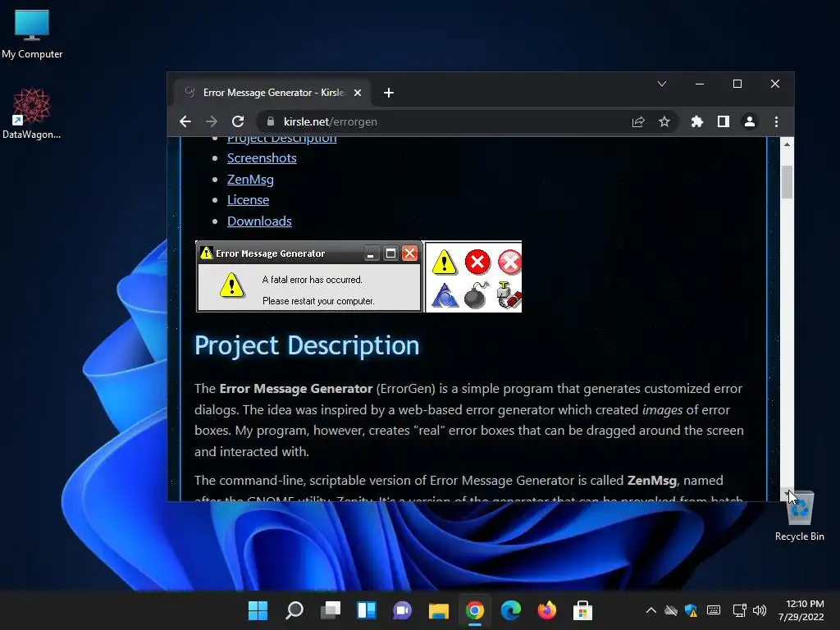The image size is (840, 630).
Task: Open the volume speaker tray icon
Action: [760, 610]
